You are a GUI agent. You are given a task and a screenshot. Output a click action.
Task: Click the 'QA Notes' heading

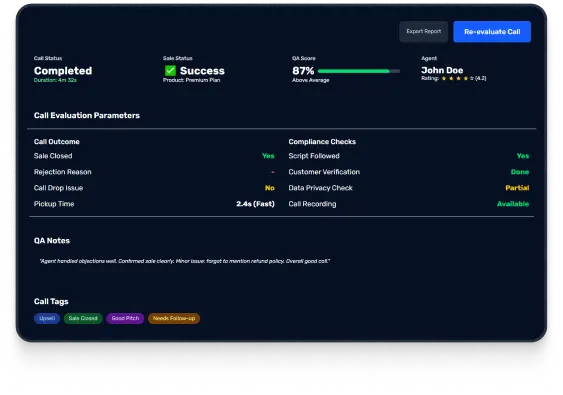[52, 241]
